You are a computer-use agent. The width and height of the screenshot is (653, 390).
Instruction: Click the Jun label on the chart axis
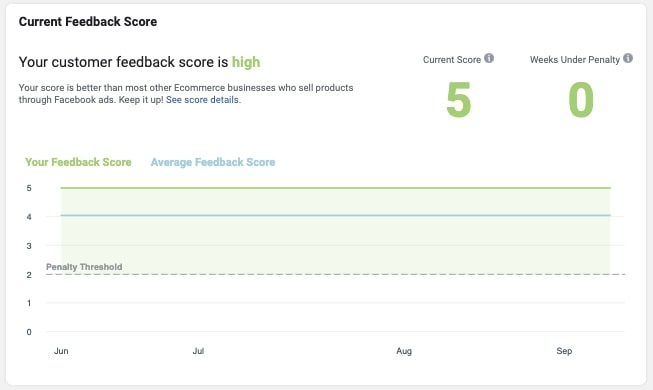point(61,351)
